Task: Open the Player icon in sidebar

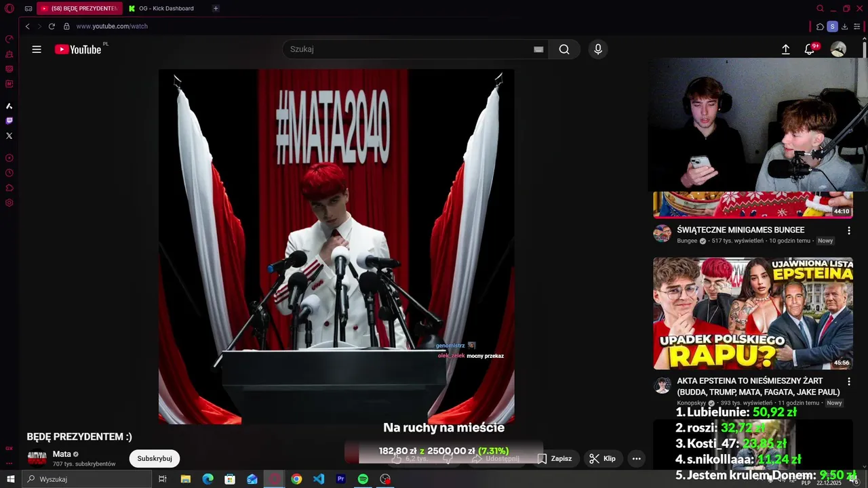Action: 9,158
